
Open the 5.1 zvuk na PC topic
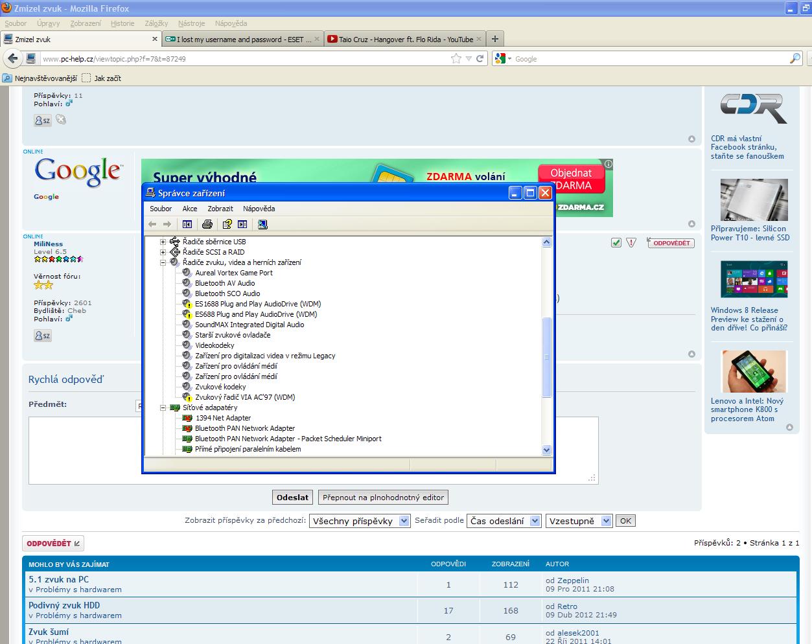(59, 579)
